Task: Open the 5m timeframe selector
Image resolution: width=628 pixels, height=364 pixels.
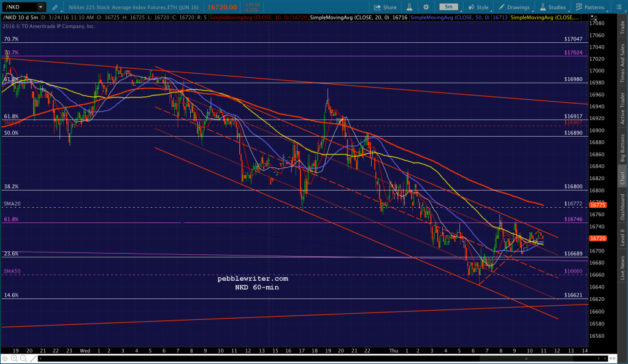Action: click(x=448, y=7)
